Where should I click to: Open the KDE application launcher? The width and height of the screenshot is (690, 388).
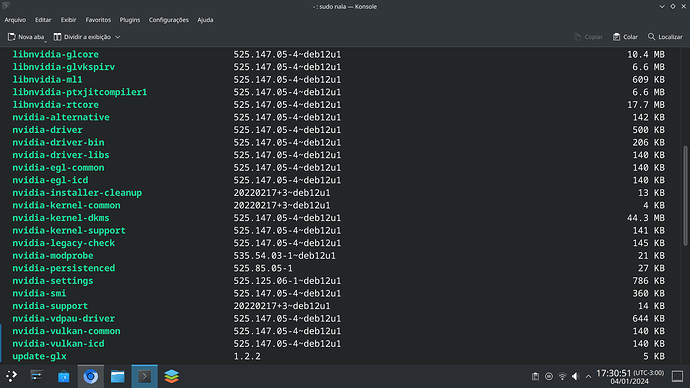tap(11, 376)
